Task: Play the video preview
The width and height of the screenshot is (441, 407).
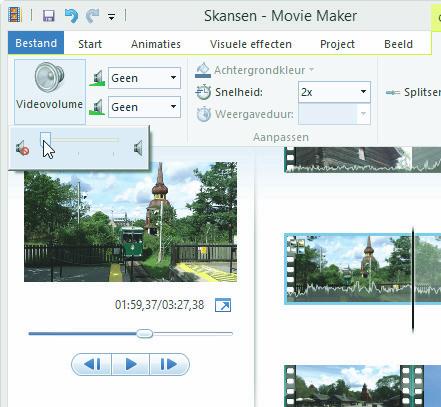Action: (x=131, y=364)
